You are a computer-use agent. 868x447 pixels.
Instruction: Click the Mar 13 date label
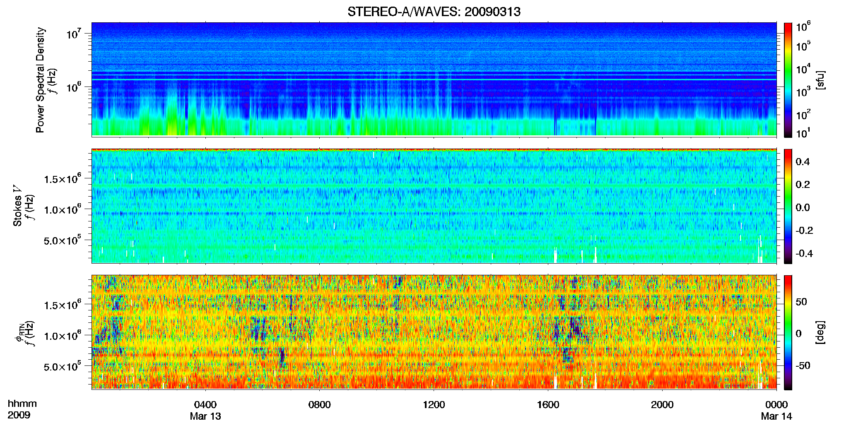pyautogui.click(x=205, y=416)
